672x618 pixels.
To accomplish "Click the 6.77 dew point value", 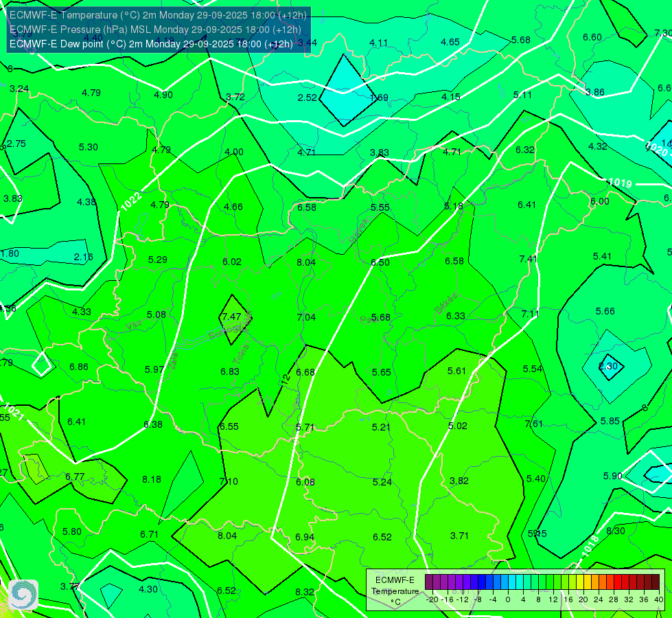I will 75,477.
